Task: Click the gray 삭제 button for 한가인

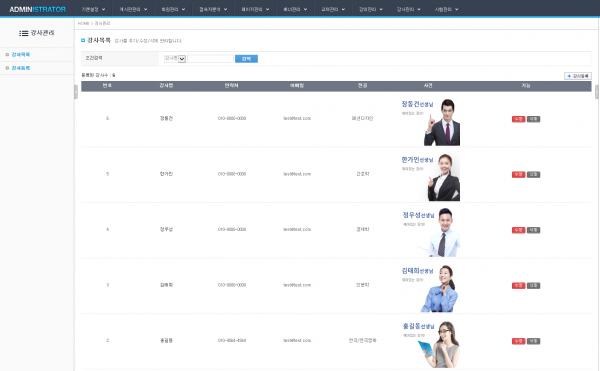Action: point(533,174)
